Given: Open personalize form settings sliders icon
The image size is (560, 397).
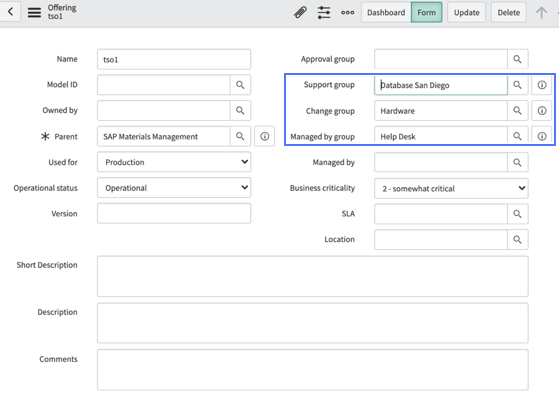Looking at the screenshot, I should 324,12.
